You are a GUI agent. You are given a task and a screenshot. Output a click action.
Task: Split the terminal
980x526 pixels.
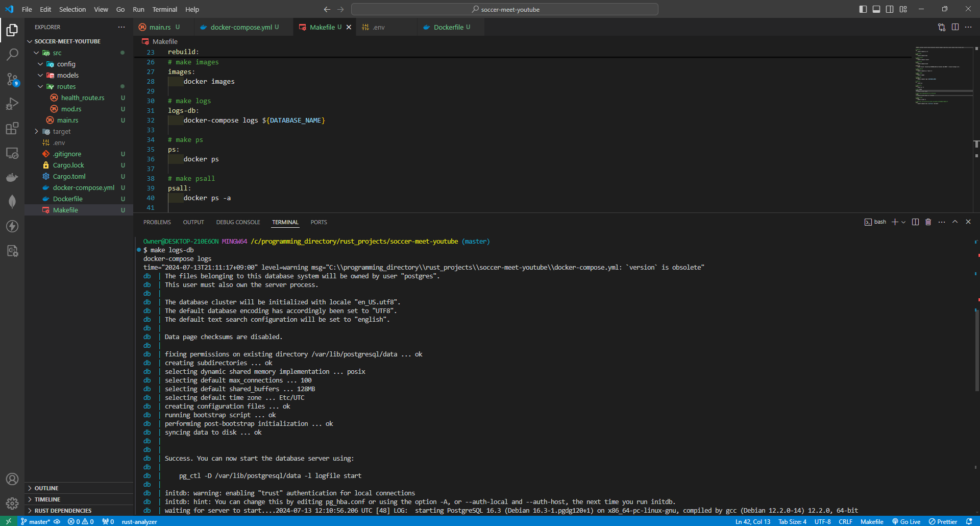(x=915, y=222)
